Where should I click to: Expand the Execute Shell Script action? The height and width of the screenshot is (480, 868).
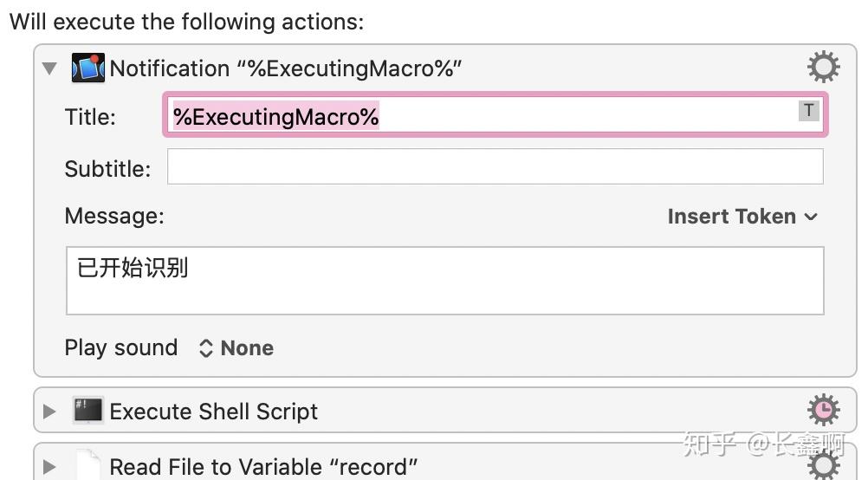coord(49,412)
